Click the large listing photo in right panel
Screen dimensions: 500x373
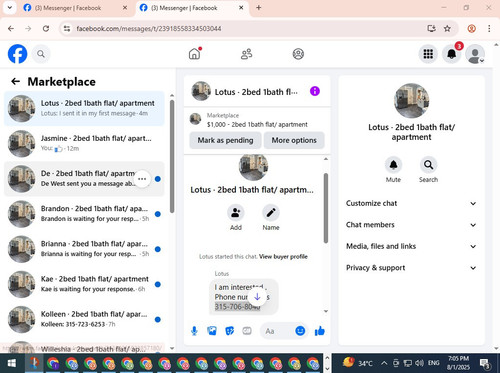coord(411,101)
